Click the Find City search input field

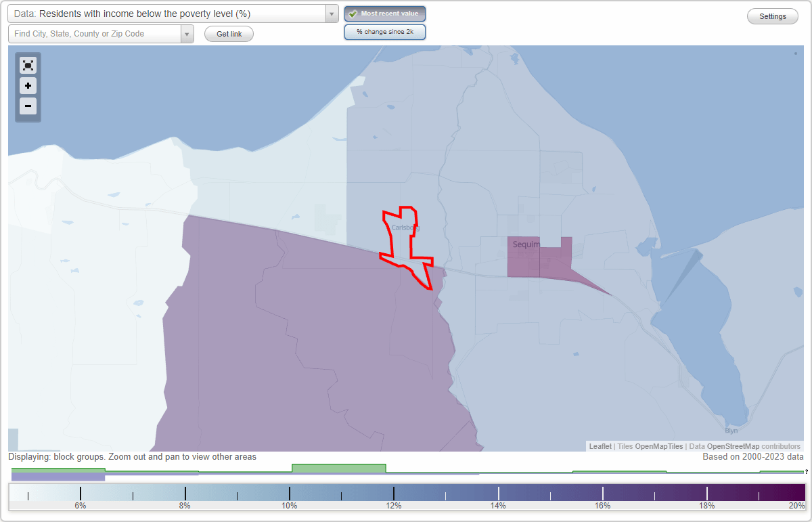tap(95, 33)
